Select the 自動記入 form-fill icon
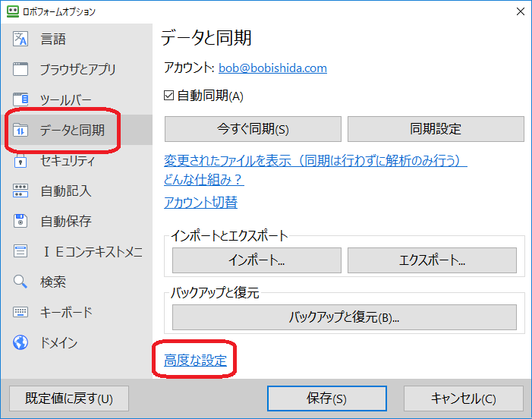This screenshot has height=419, width=532. (20, 191)
